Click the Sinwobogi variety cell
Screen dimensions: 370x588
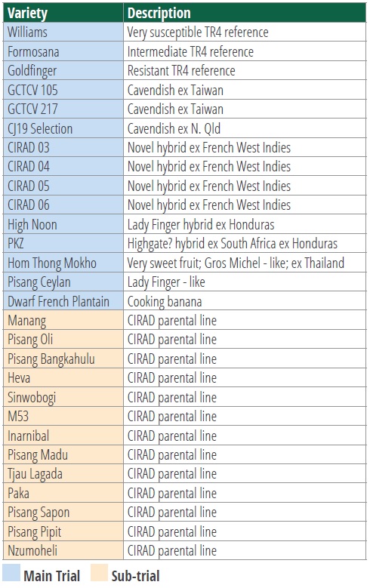click(63, 397)
